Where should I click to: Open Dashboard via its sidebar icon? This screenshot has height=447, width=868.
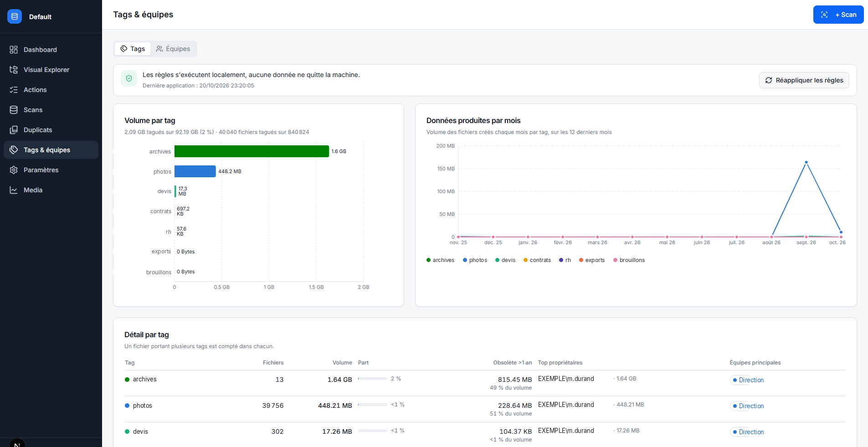tap(14, 50)
